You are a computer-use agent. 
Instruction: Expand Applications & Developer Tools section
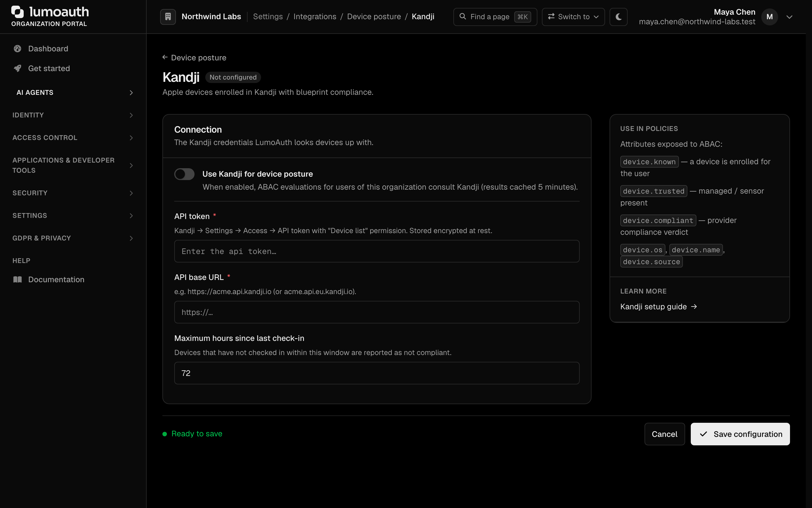(73, 165)
